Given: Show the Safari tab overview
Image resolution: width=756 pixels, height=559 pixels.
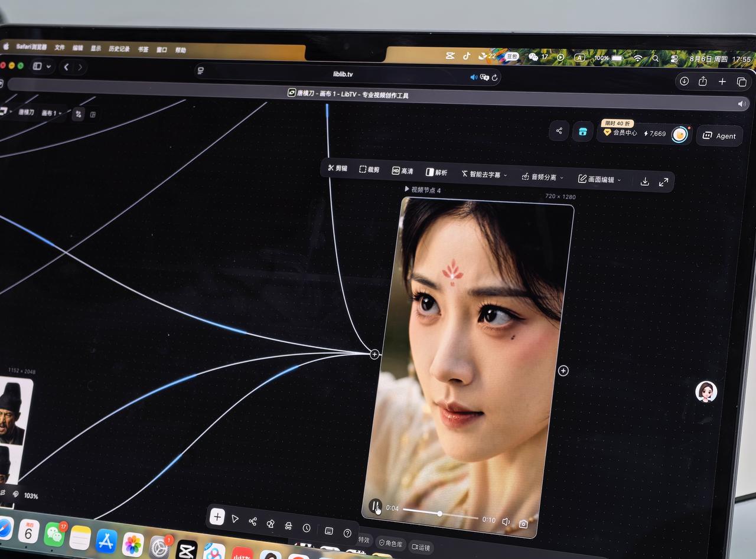Looking at the screenshot, I should click(x=741, y=83).
